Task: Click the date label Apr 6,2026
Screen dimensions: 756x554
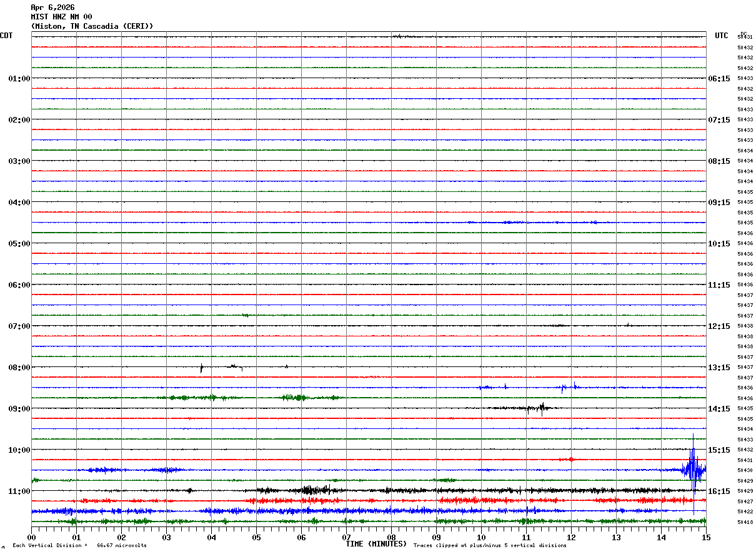Action: click(x=52, y=8)
